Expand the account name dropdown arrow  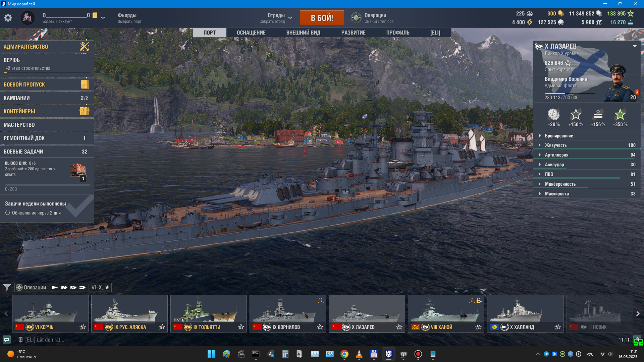click(x=103, y=18)
